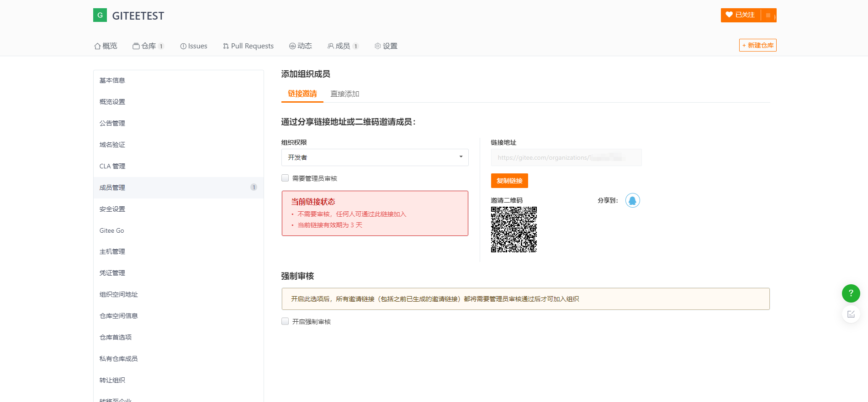This screenshot has width=868, height=402.
Task: Check the 需要管理员审核 checkbox
Action: [x=285, y=178]
